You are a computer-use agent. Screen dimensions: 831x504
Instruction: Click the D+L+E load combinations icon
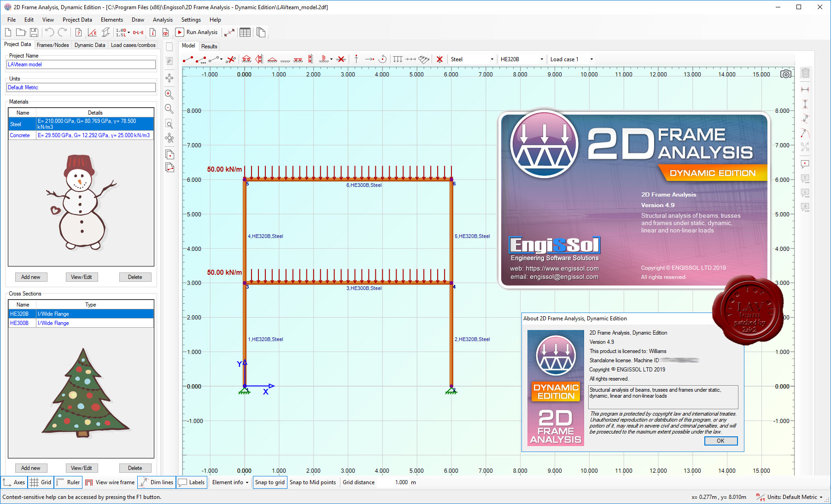click(138, 32)
